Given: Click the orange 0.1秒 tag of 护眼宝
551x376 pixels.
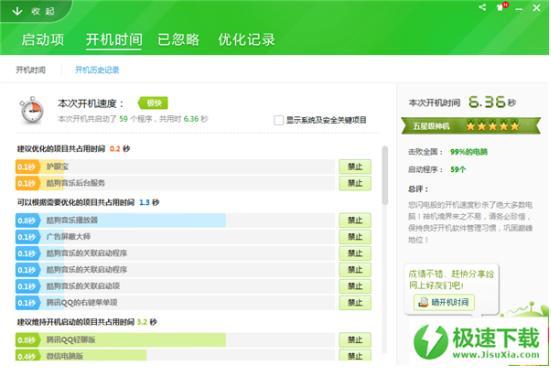Looking at the screenshot, I should tap(27, 167).
